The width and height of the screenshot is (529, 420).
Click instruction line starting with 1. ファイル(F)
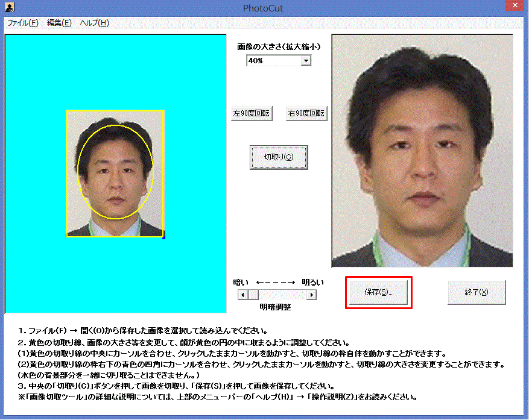[x=143, y=331]
